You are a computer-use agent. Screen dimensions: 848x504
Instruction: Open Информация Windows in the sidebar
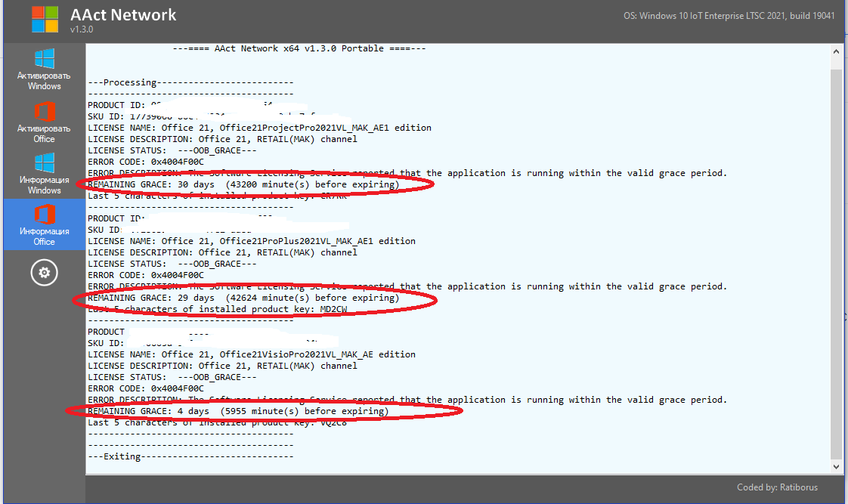[x=44, y=174]
